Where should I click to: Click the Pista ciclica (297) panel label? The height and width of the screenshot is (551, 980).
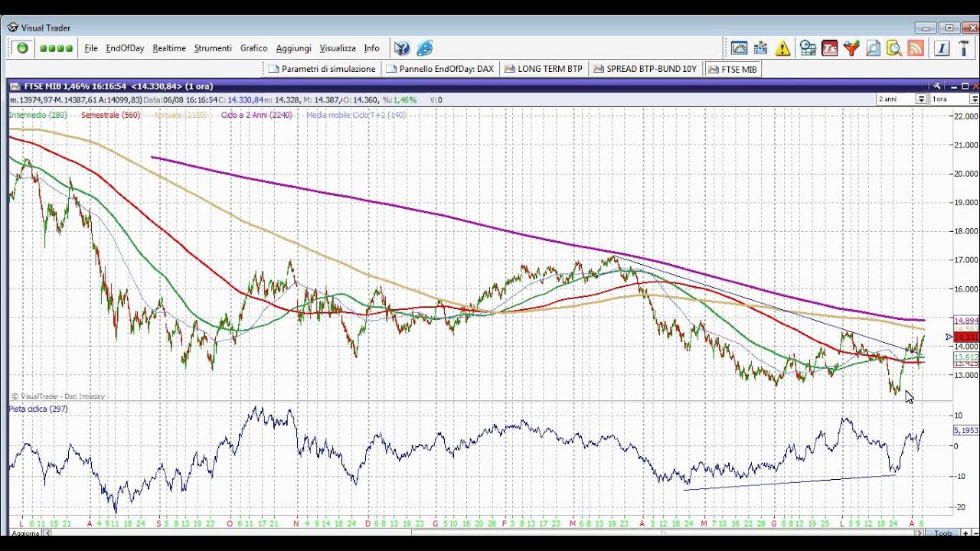pos(38,409)
